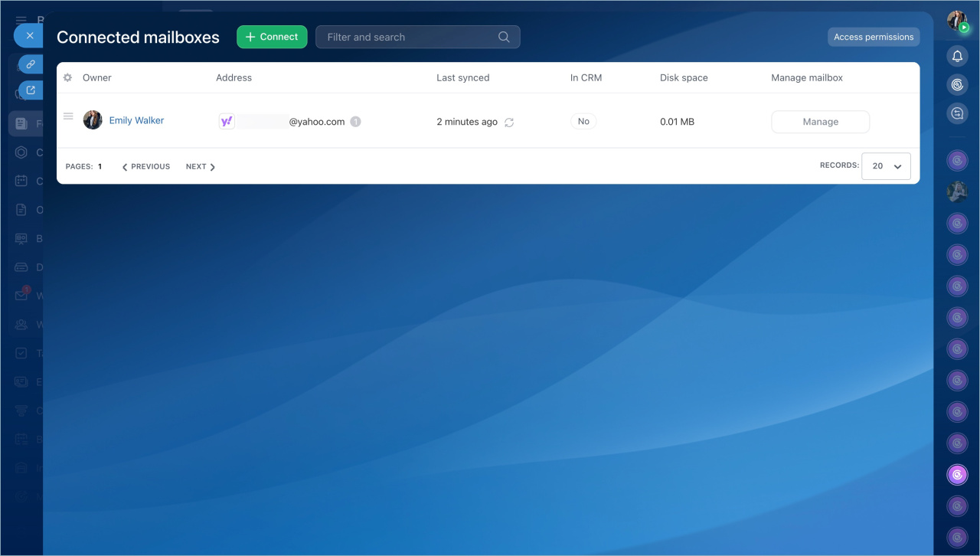Click the row actions hamburger icon

[68, 116]
